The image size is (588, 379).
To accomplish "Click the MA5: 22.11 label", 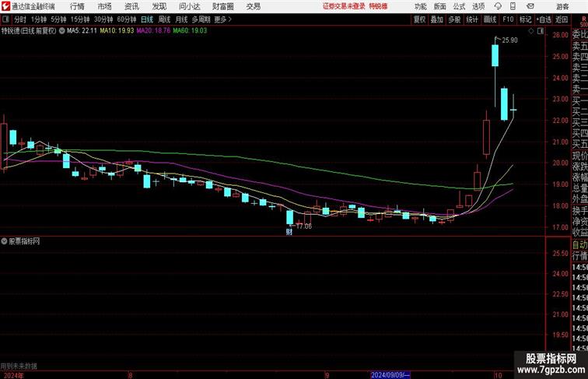I will 82,31.
